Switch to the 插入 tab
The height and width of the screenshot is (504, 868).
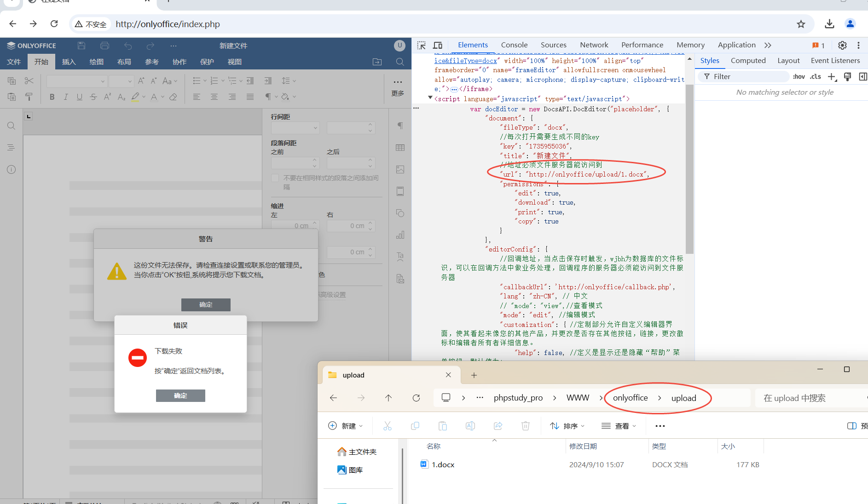[x=69, y=62]
